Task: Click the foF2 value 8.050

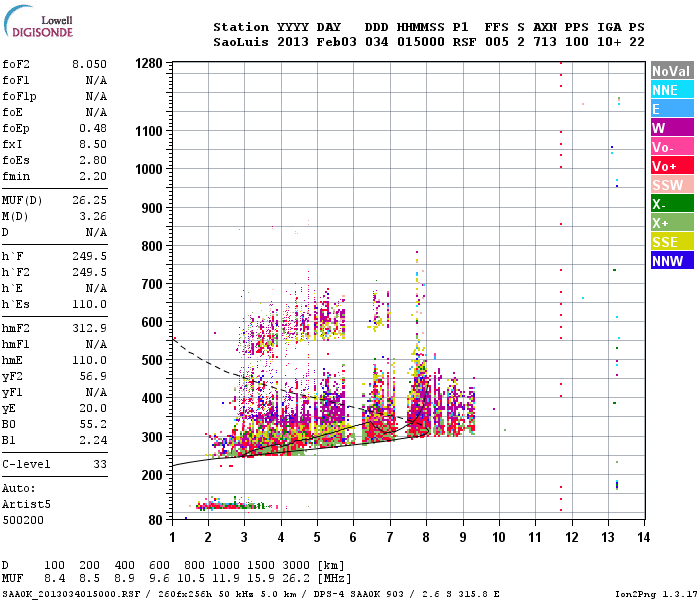Action: (89, 64)
